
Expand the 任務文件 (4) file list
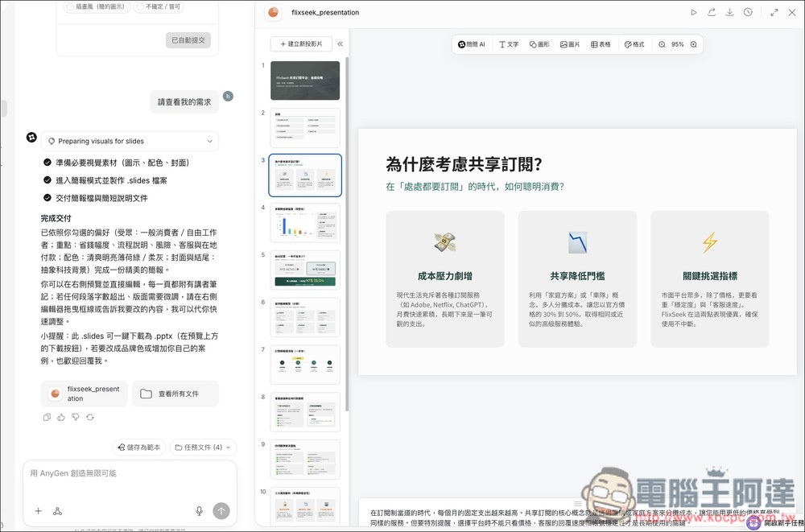pos(203,446)
